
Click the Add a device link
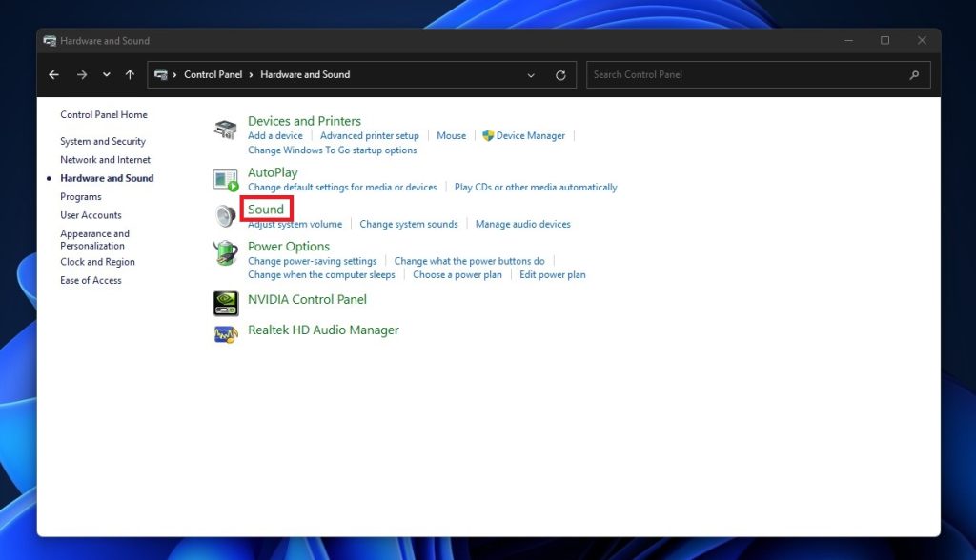coord(275,135)
